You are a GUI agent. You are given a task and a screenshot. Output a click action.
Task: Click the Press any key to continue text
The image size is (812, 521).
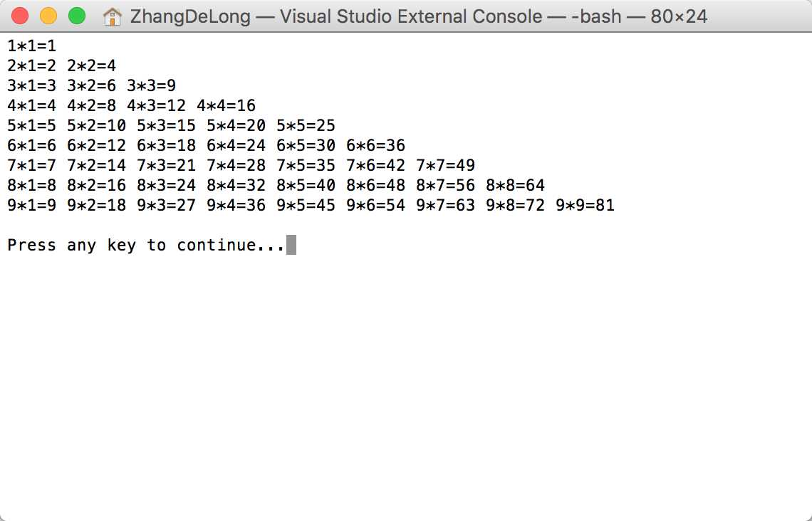point(146,245)
